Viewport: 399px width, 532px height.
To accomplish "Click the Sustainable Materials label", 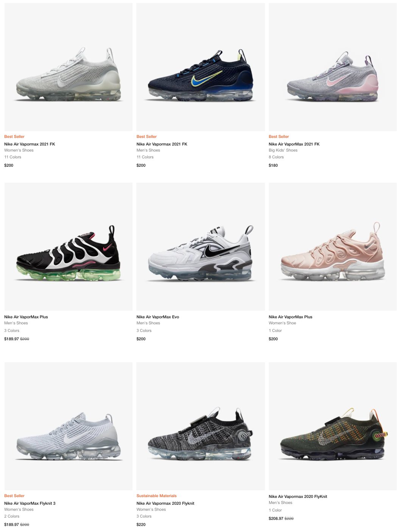I will click(157, 496).
